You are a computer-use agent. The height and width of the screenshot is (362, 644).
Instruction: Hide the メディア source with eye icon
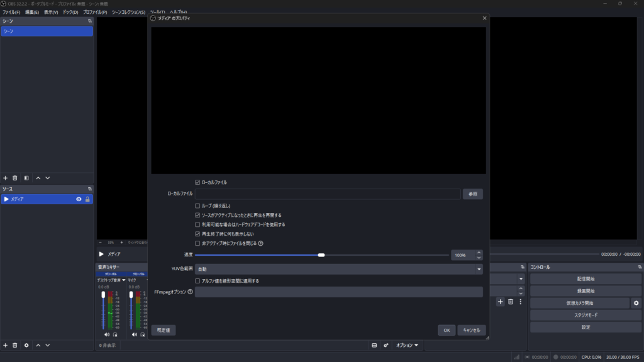point(79,199)
